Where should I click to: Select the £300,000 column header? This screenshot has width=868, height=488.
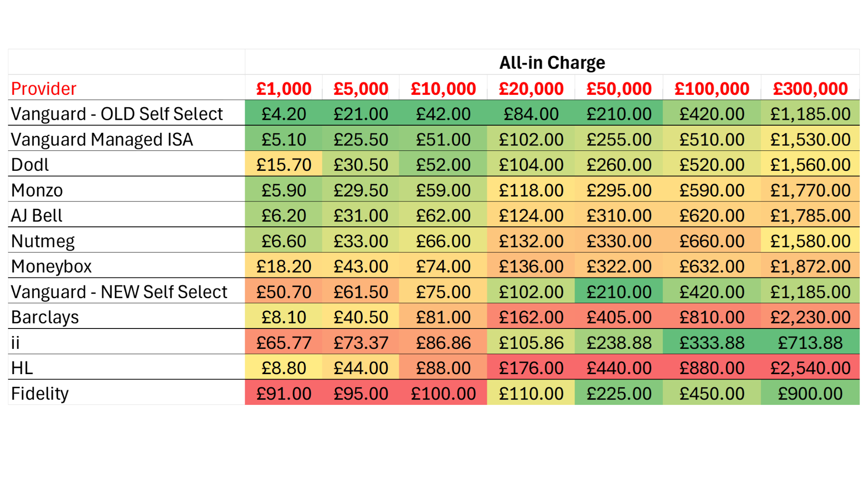click(810, 88)
